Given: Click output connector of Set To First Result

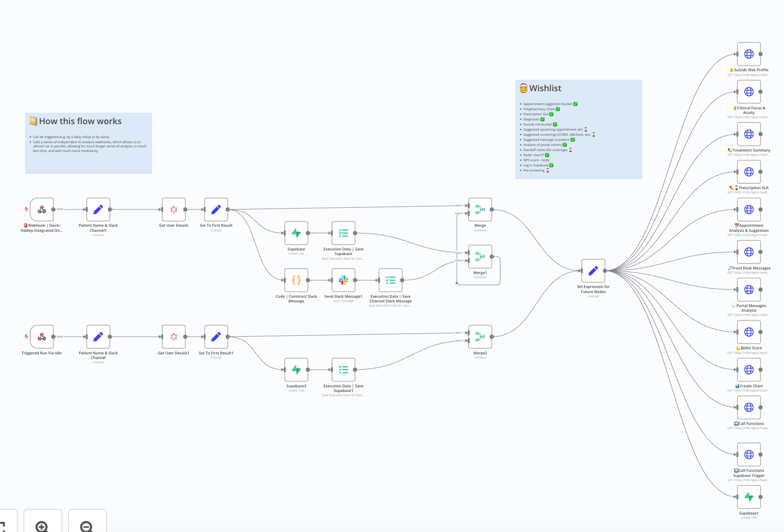Looking at the screenshot, I should tap(228, 210).
